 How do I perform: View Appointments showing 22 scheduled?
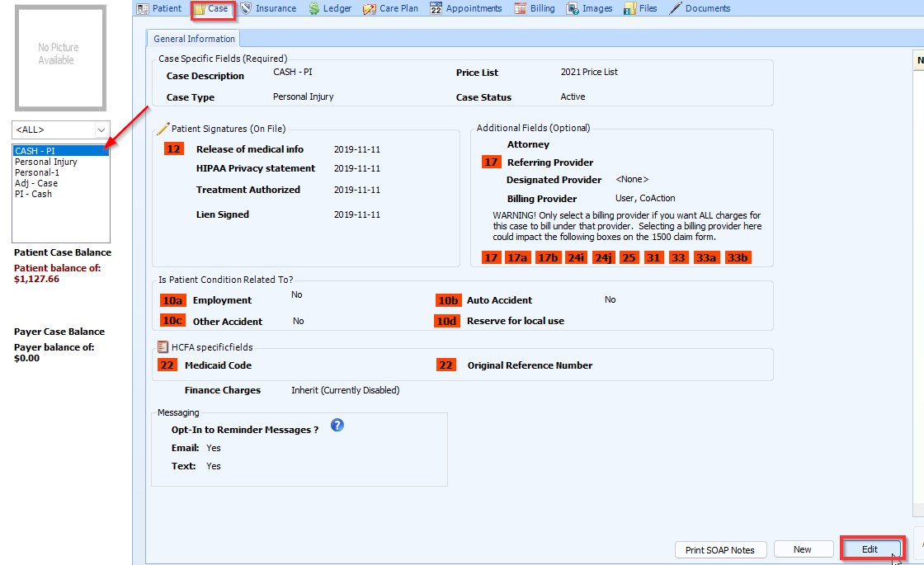[x=468, y=8]
